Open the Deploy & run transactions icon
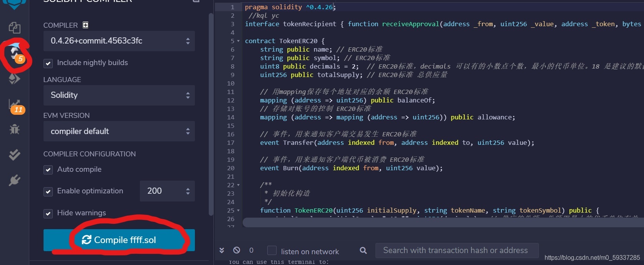Image resolution: width=644 pixels, height=265 pixels. point(14,79)
